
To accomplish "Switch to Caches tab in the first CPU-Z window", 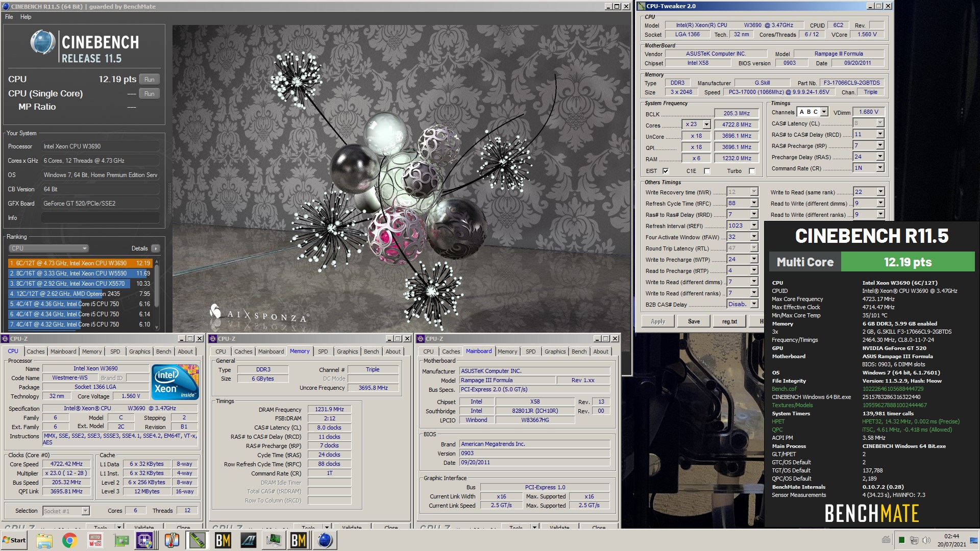I will (x=35, y=352).
